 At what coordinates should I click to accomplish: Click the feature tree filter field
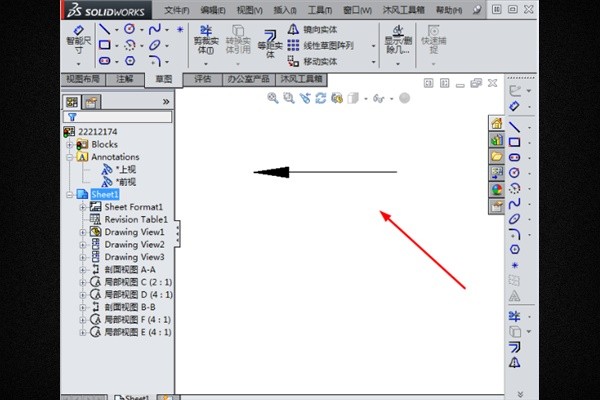(117, 117)
